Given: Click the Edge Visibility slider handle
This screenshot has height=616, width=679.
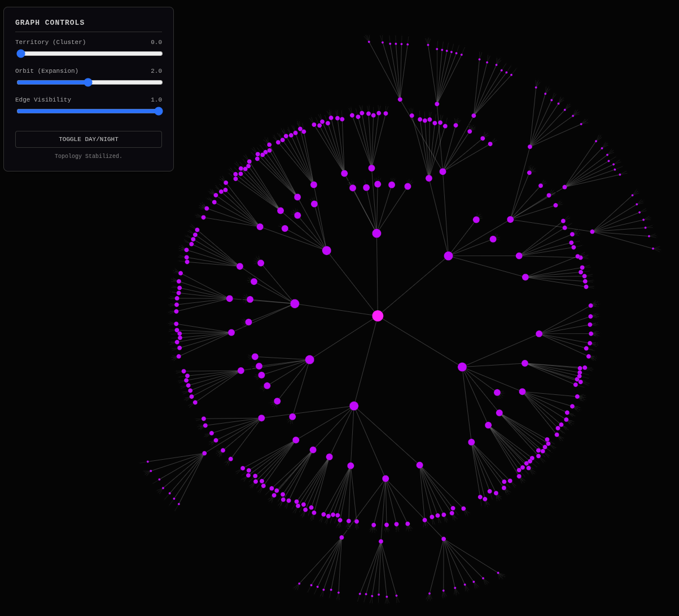Looking at the screenshot, I should point(159,111).
